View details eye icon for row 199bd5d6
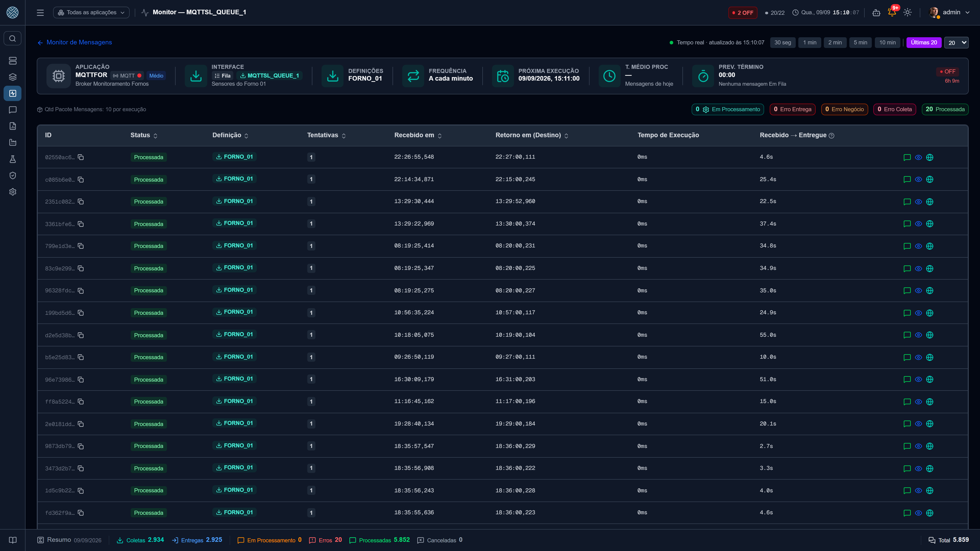The width and height of the screenshot is (980, 551). [x=918, y=313]
